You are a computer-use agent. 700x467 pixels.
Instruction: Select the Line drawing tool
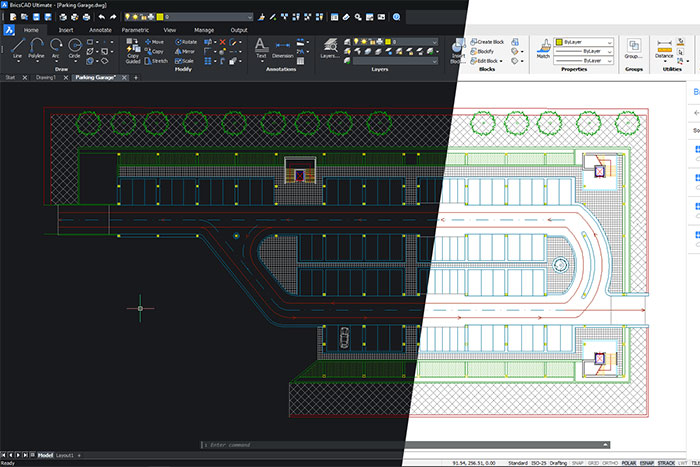pos(17,48)
